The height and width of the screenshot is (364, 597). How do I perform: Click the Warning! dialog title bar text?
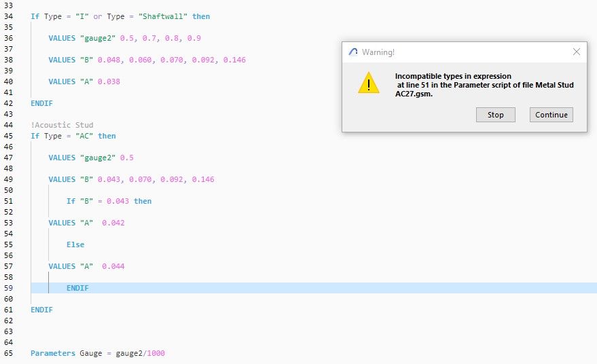click(x=378, y=52)
